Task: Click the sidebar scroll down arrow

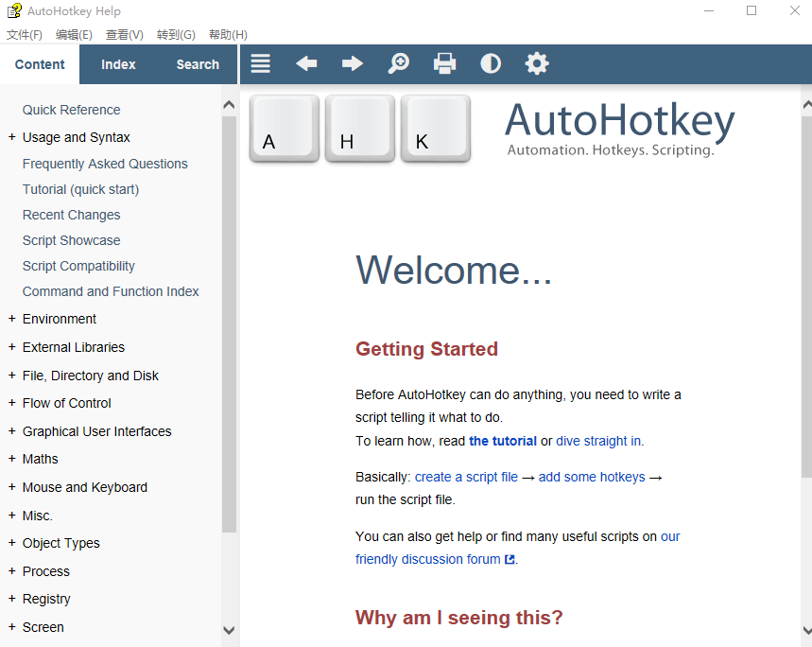Action: (229, 629)
